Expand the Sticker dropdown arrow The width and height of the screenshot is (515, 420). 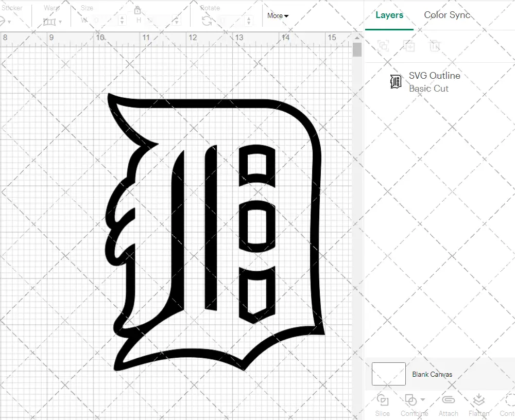coord(9,22)
